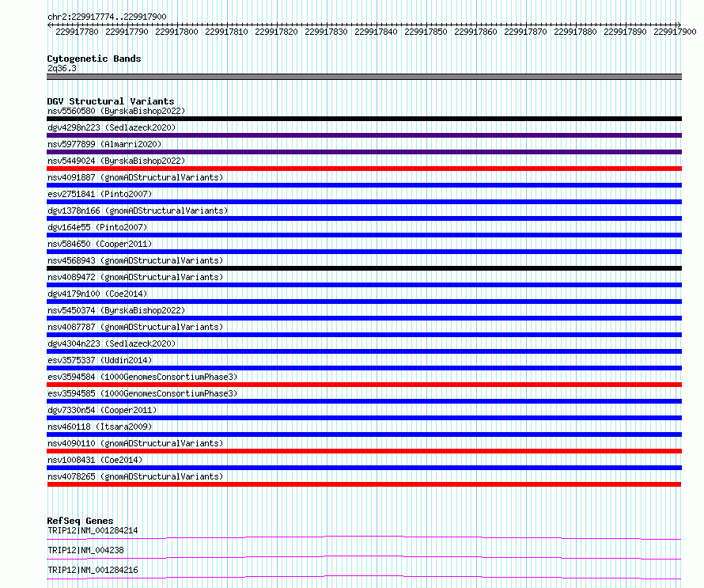
Task: Open variant dgv7330n54 (Cooper2011)
Action: pos(102,410)
